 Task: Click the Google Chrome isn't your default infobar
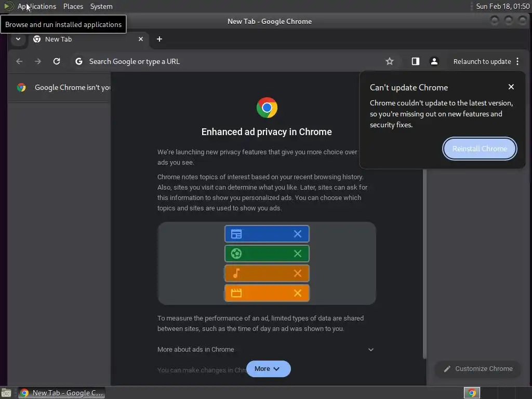[x=59, y=87]
